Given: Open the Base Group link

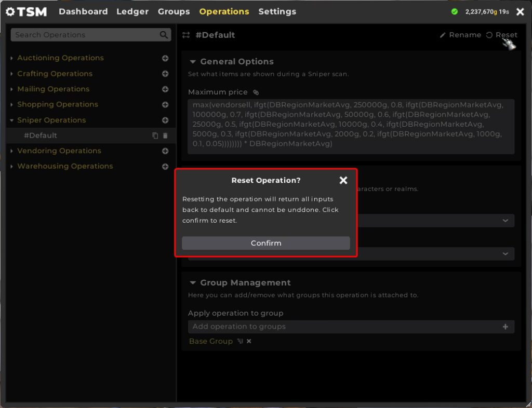Looking at the screenshot, I should click(210, 341).
